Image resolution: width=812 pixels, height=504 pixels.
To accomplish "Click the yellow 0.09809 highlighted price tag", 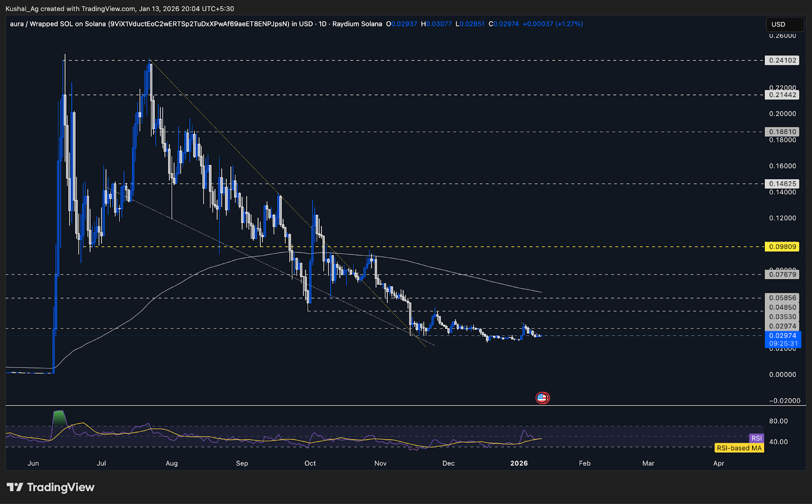I will point(782,247).
